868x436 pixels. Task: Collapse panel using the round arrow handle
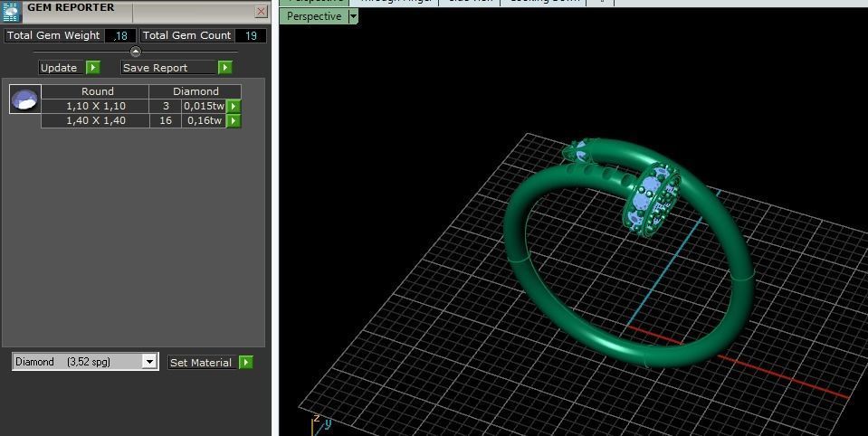click(136, 52)
